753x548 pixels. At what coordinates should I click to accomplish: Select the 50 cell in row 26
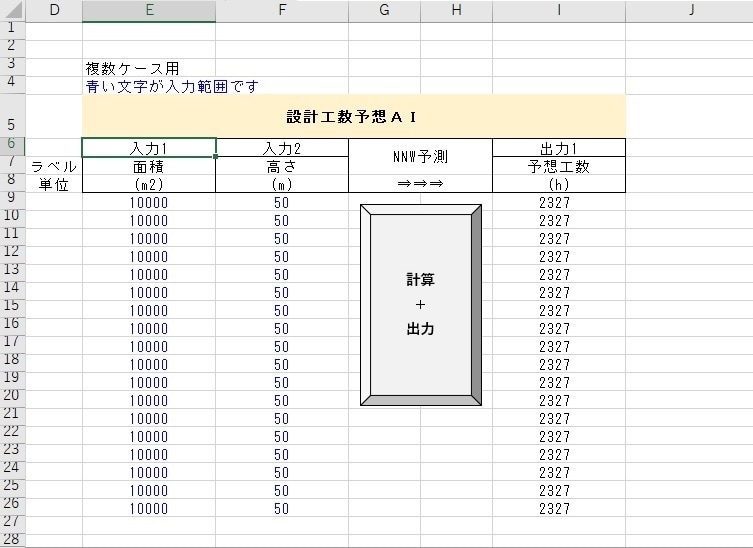pyautogui.click(x=282, y=509)
